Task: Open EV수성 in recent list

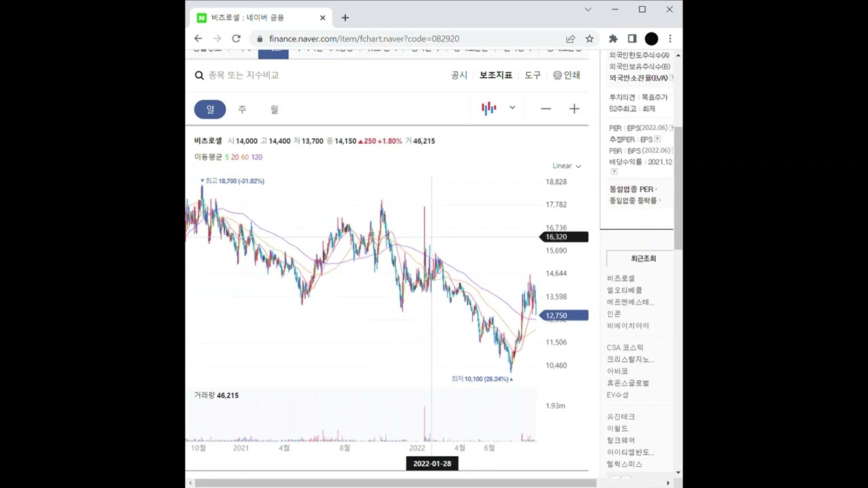Action: point(618,395)
